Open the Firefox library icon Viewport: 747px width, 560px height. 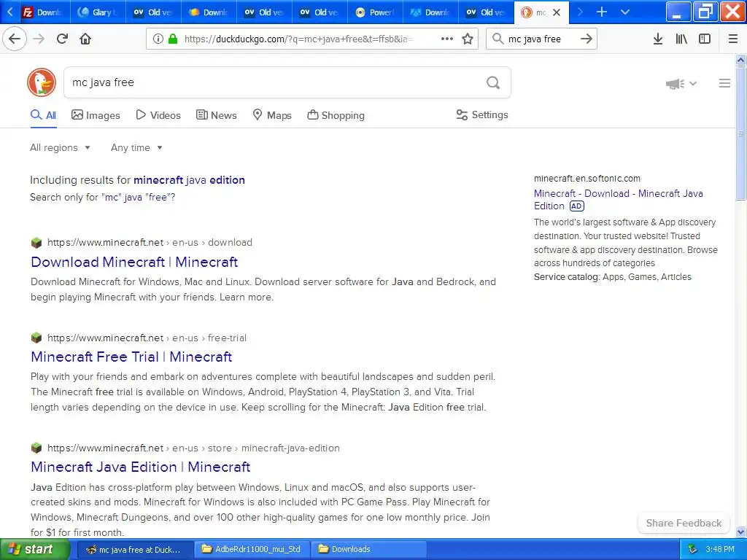681,39
